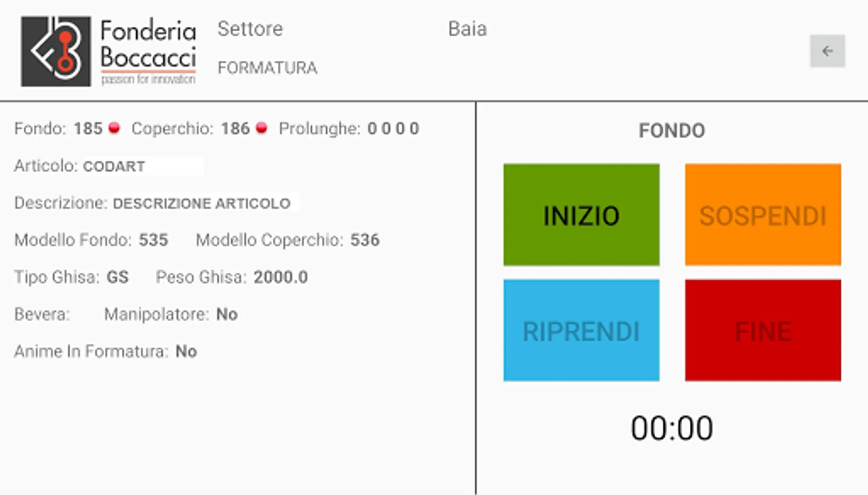The height and width of the screenshot is (495, 868).
Task: Select the Settore header label
Action: pos(250,29)
